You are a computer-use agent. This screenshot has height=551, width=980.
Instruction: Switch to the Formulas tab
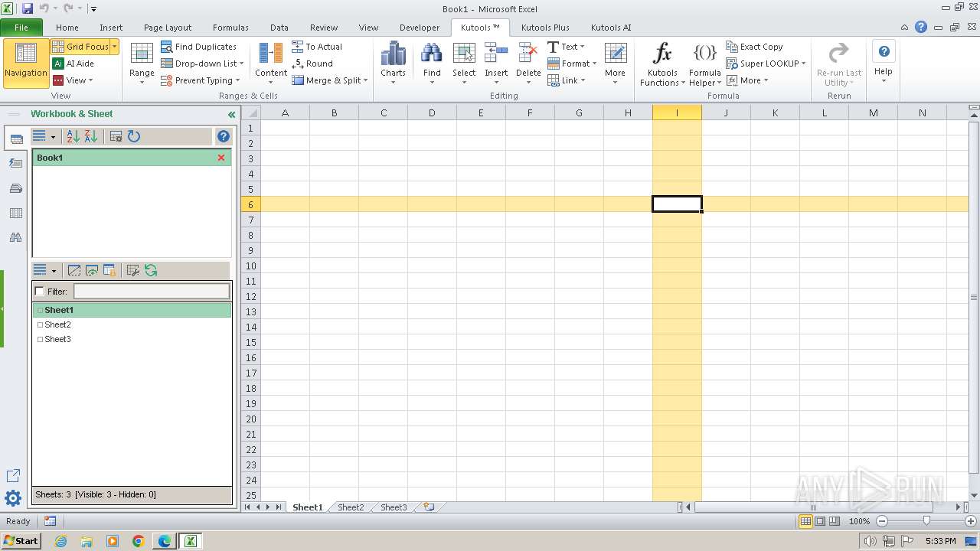pos(230,28)
